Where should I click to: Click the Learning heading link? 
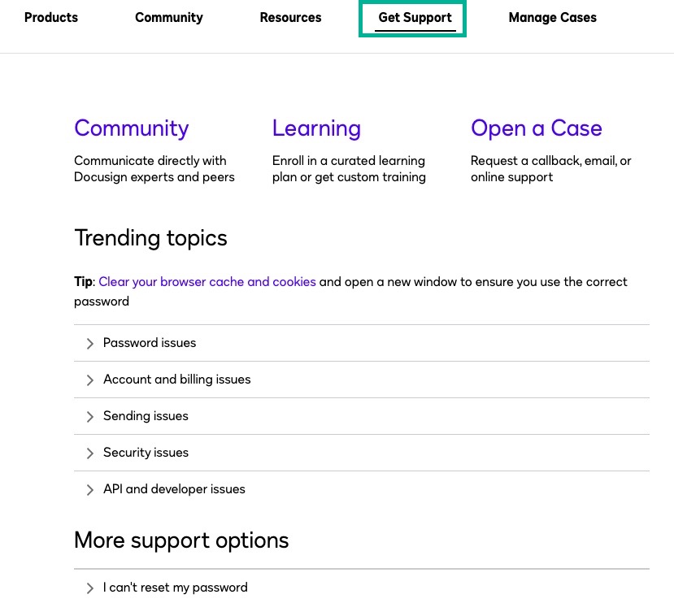coord(316,128)
